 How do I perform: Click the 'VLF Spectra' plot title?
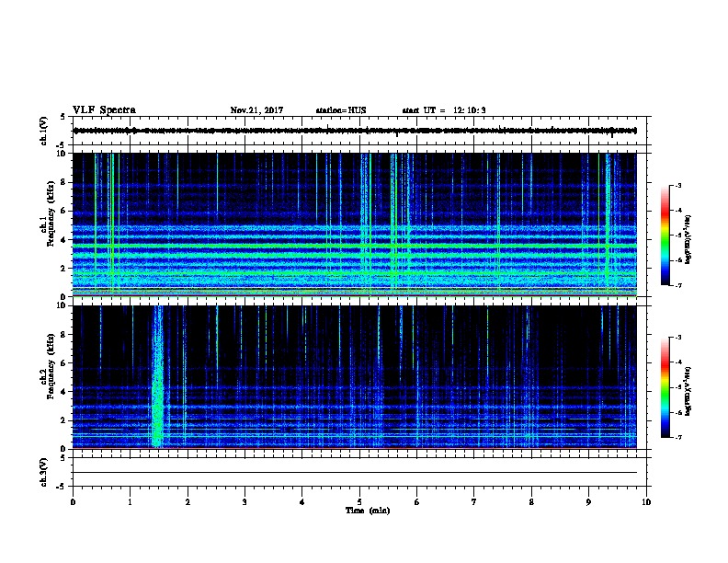104,110
